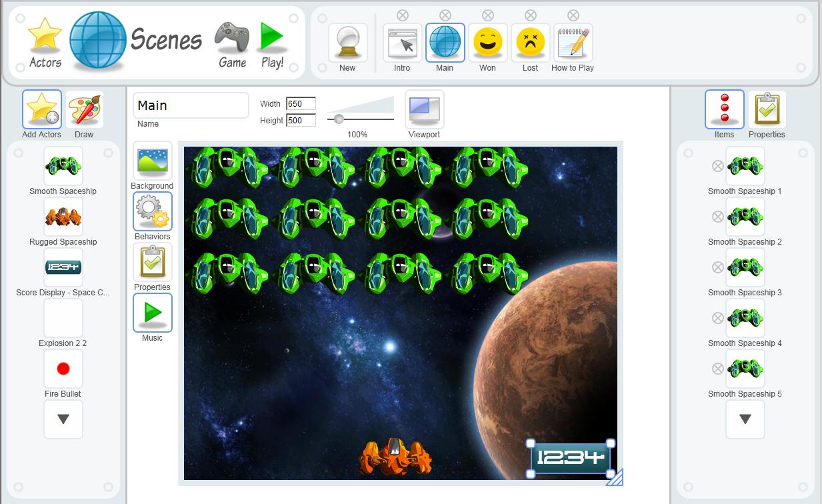
Task: Switch to the right Properties panel
Action: (767, 109)
